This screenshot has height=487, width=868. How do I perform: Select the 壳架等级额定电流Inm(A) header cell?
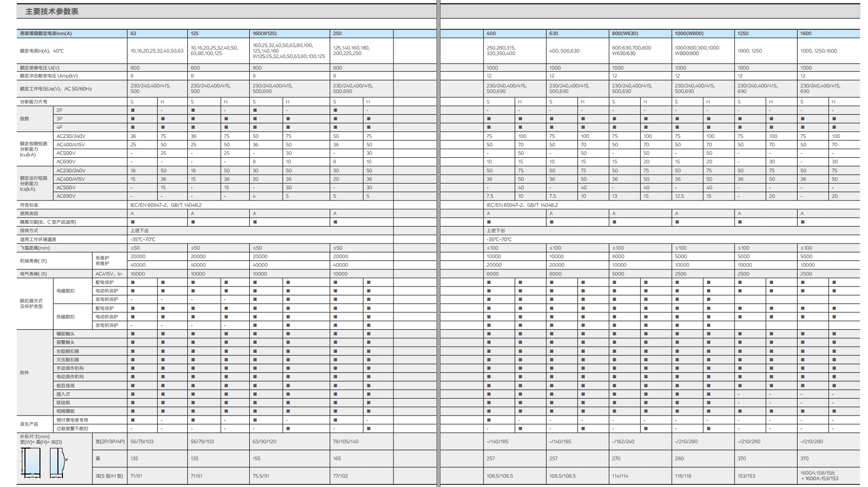tap(72, 33)
